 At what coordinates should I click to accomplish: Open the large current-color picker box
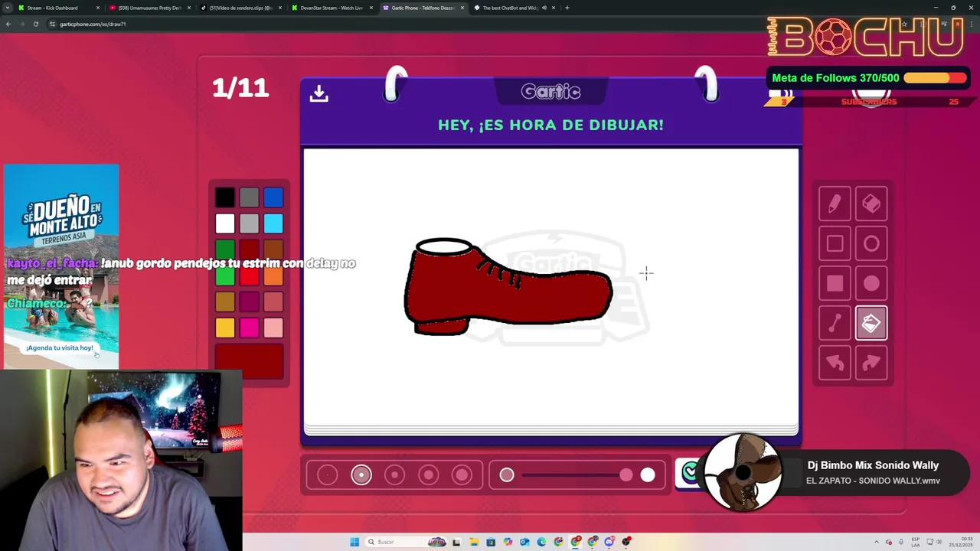coord(249,361)
